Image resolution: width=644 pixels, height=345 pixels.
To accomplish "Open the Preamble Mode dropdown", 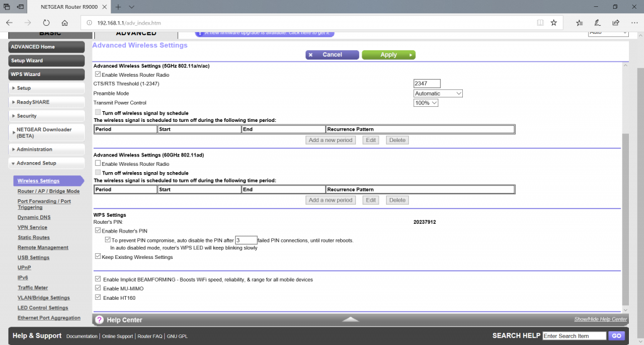I will [438, 93].
